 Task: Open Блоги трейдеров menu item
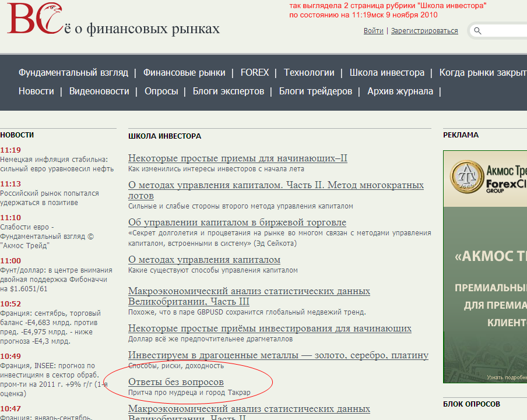pos(315,91)
